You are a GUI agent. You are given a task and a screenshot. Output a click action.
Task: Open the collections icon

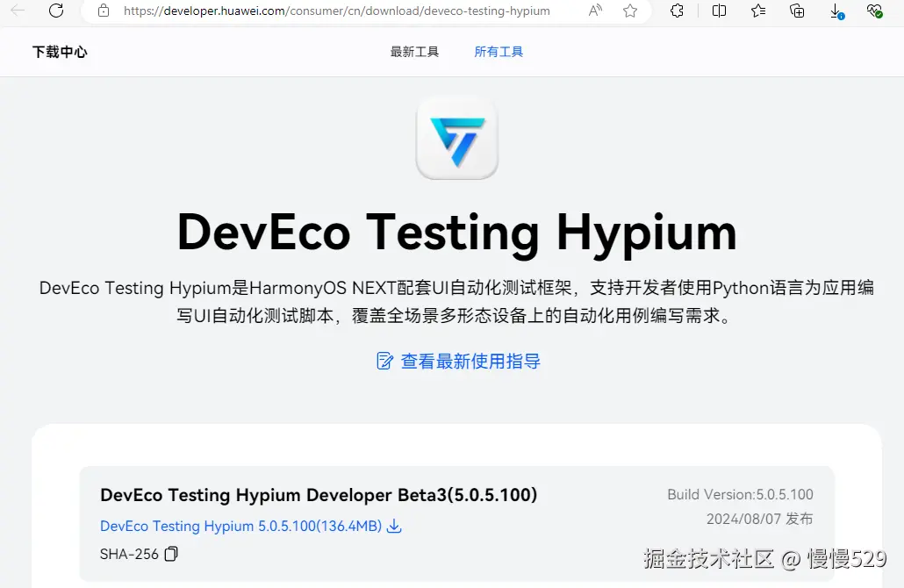pyautogui.click(x=797, y=11)
